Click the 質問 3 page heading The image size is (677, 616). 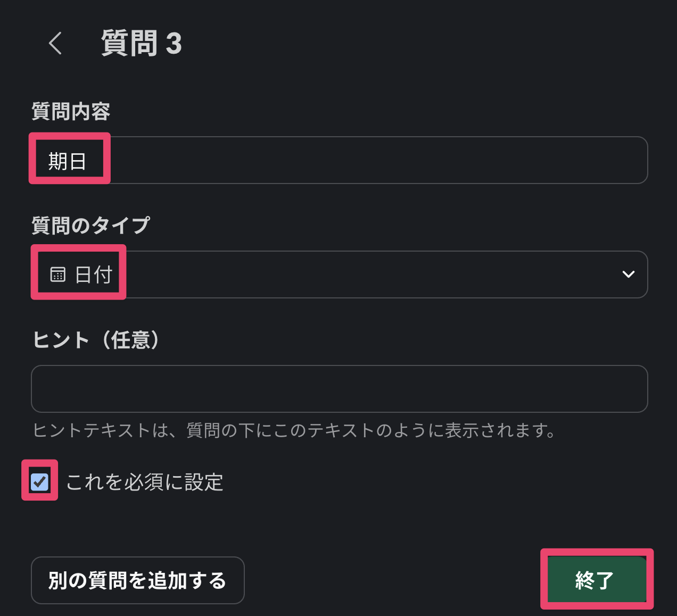[x=141, y=43]
